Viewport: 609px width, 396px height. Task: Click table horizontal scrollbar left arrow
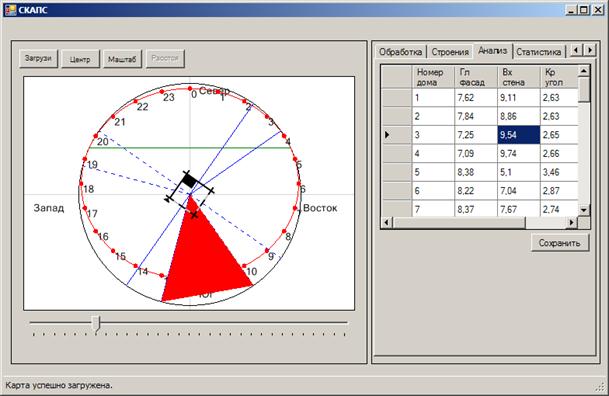click(386, 222)
